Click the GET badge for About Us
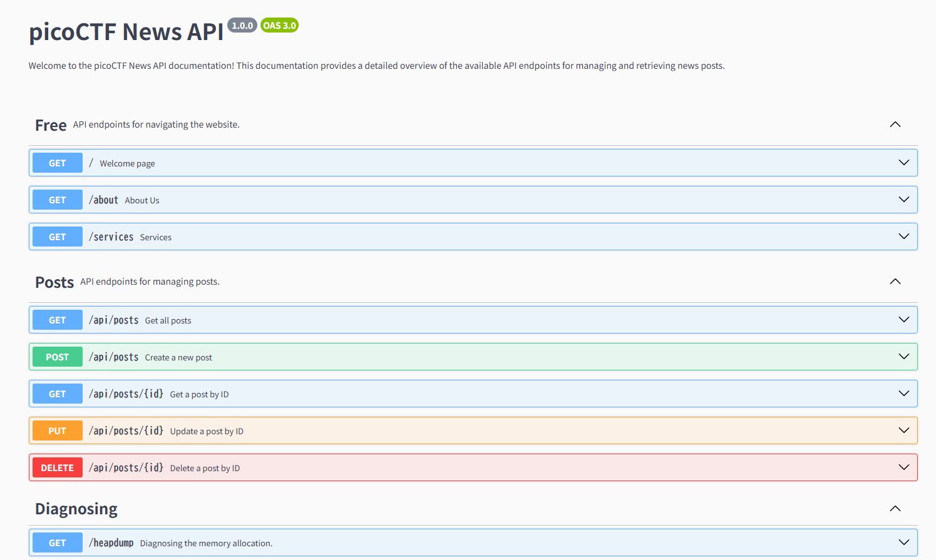Viewport: 936px width, 560px height. 58,200
